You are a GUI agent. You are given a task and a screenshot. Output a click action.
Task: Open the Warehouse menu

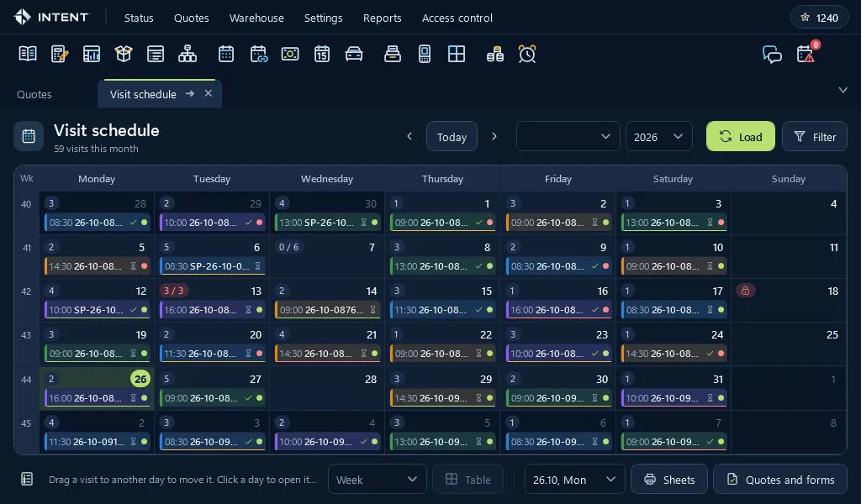(256, 18)
